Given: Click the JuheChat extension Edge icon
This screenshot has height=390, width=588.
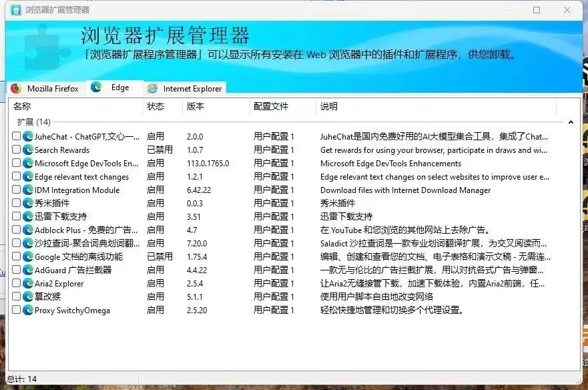Looking at the screenshot, I should coord(28,136).
